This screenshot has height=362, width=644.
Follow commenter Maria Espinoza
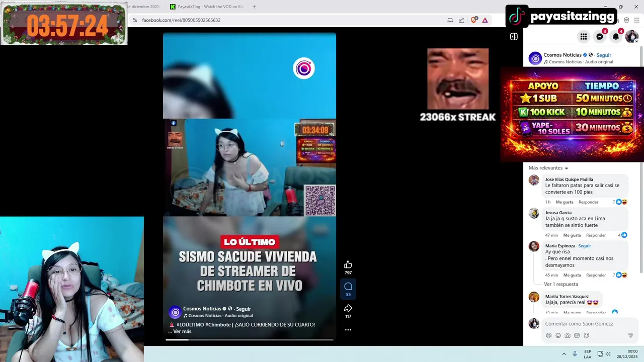coord(585,246)
